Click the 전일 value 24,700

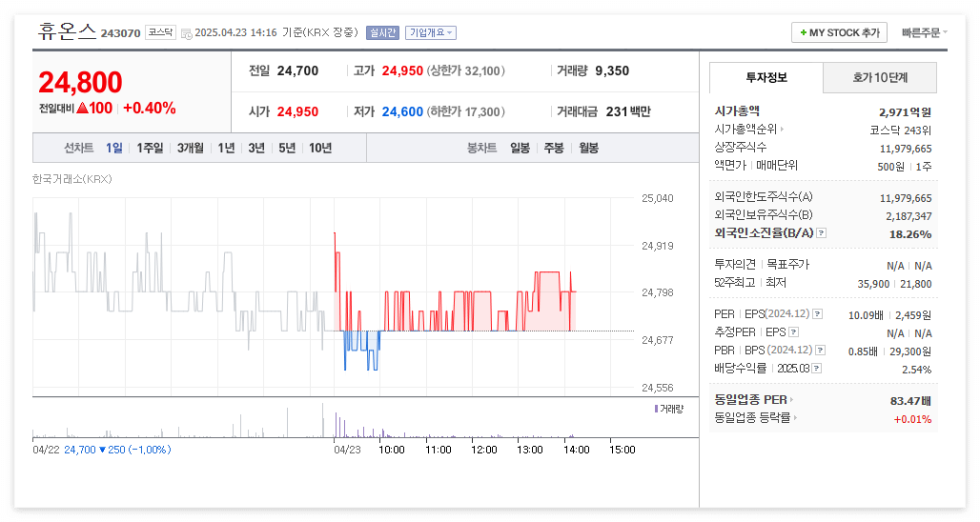[297, 71]
